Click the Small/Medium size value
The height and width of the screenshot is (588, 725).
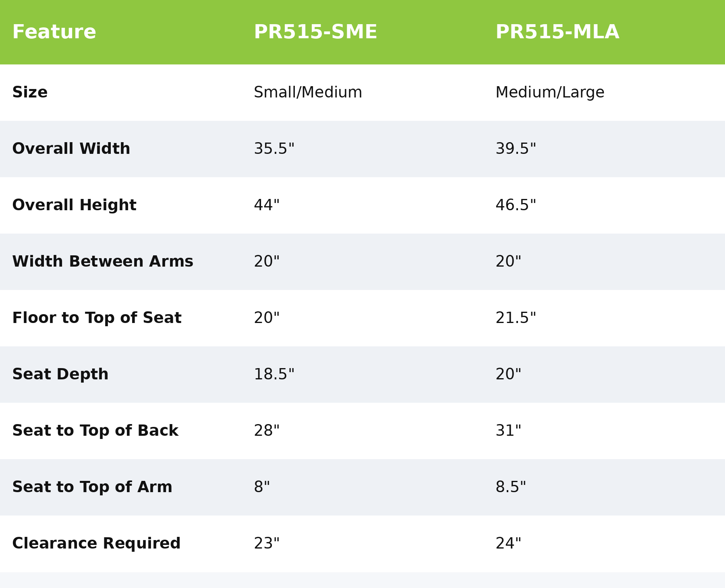point(308,93)
